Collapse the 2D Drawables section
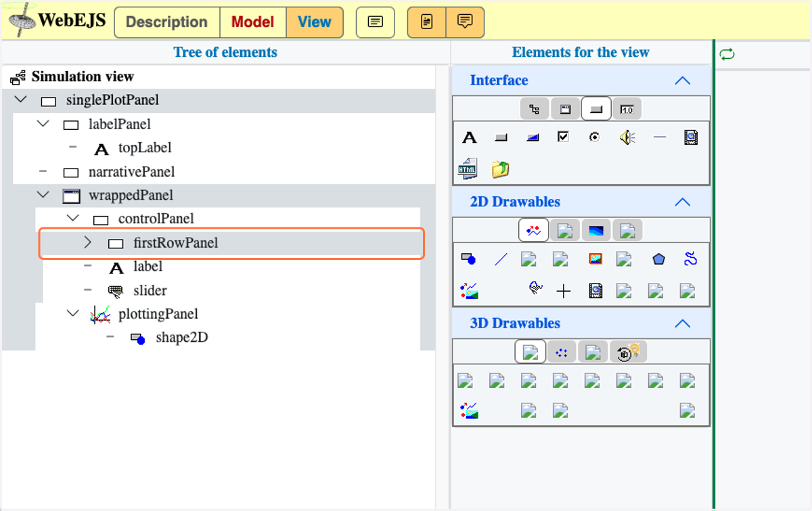Viewport: 812px width, 511px height. pyautogui.click(x=683, y=202)
